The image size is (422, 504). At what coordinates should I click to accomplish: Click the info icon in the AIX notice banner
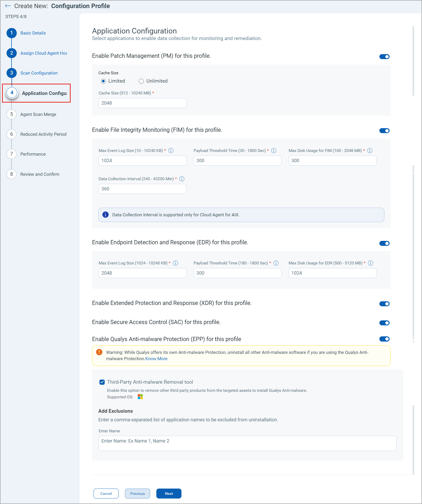[x=105, y=214]
